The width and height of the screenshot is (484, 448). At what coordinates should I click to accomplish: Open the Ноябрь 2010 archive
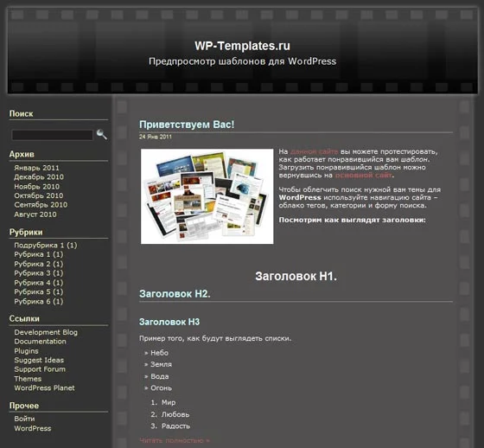(x=36, y=187)
